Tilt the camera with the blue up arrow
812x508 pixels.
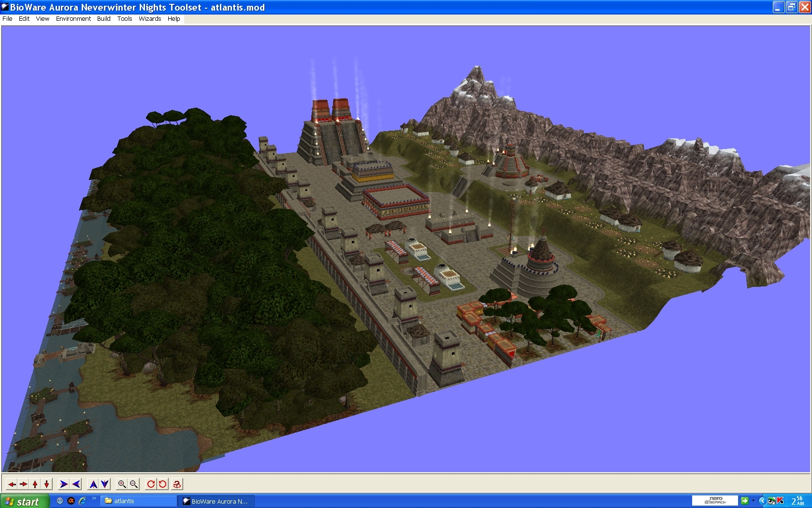coord(93,484)
